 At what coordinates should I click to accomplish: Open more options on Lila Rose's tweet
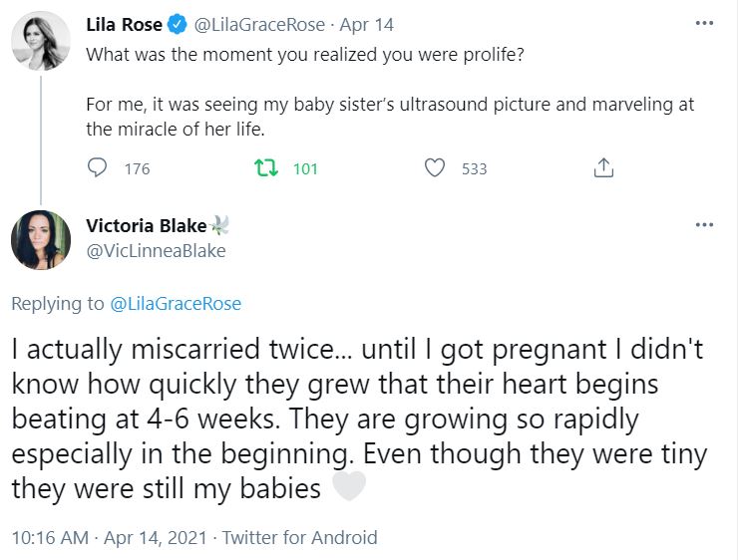click(704, 23)
